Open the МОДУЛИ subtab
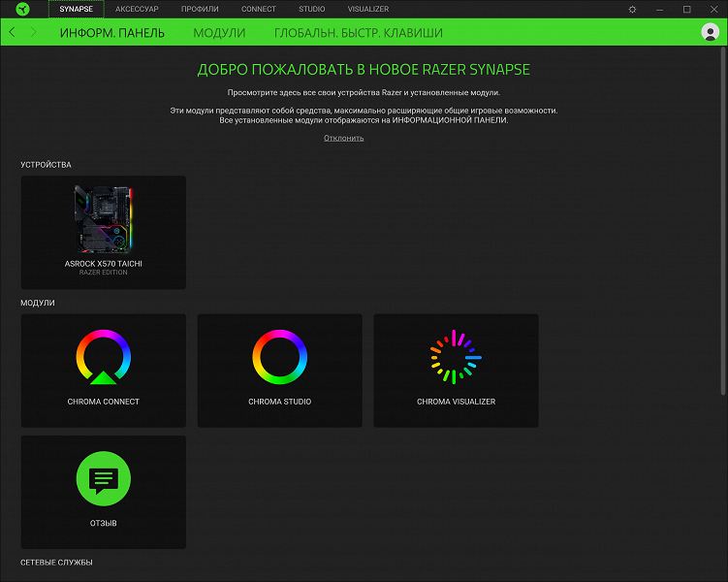This screenshot has width=728, height=582. click(219, 33)
